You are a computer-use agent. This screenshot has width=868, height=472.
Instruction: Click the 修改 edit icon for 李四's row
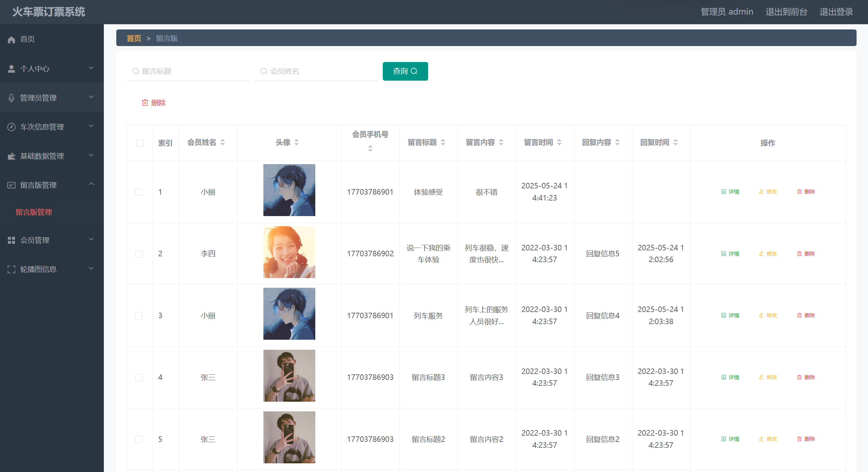pyautogui.click(x=761, y=254)
